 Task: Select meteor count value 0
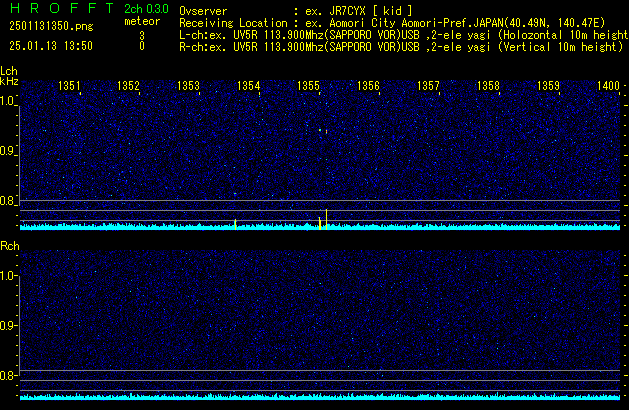point(142,46)
